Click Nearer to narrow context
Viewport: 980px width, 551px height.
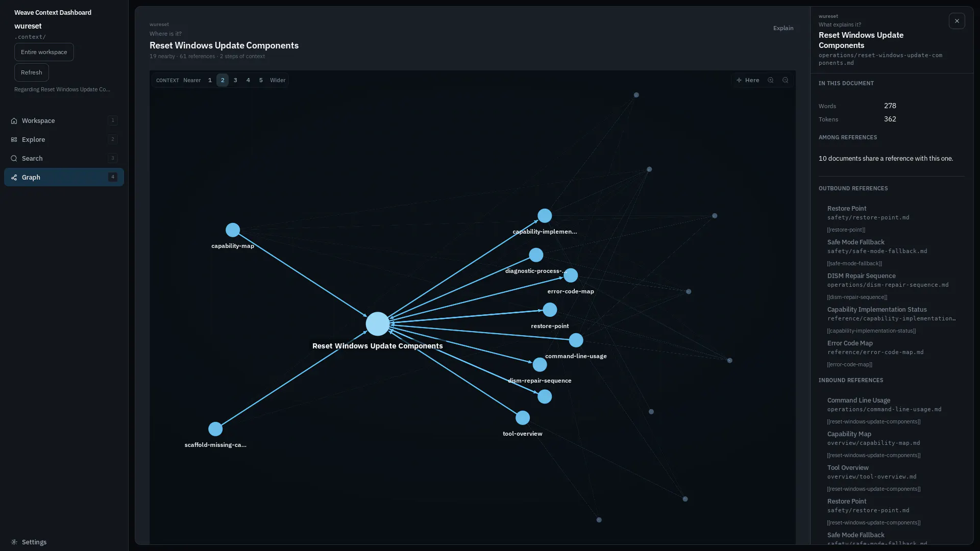(192, 80)
